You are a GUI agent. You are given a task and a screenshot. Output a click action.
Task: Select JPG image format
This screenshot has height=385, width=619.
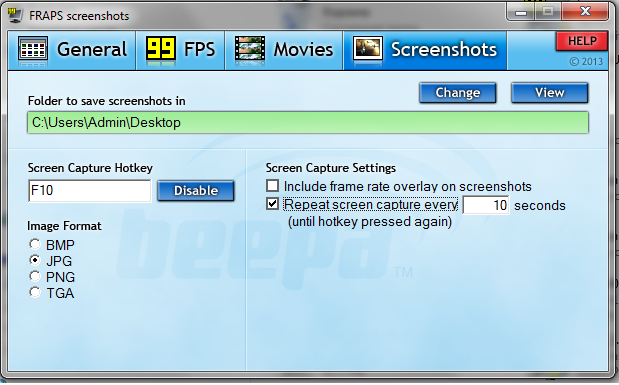[x=35, y=261]
